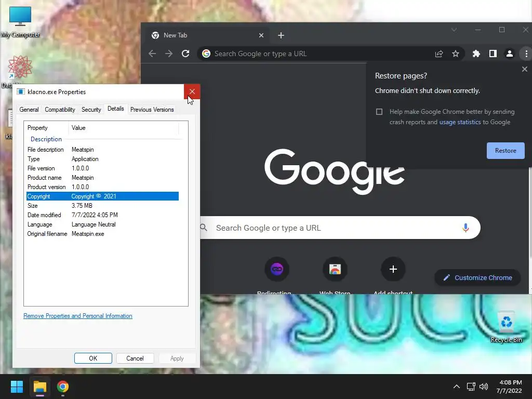The height and width of the screenshot is (399, 532).
Task: Toggle Chrome side panel icon
Action: tap(493, 54)
